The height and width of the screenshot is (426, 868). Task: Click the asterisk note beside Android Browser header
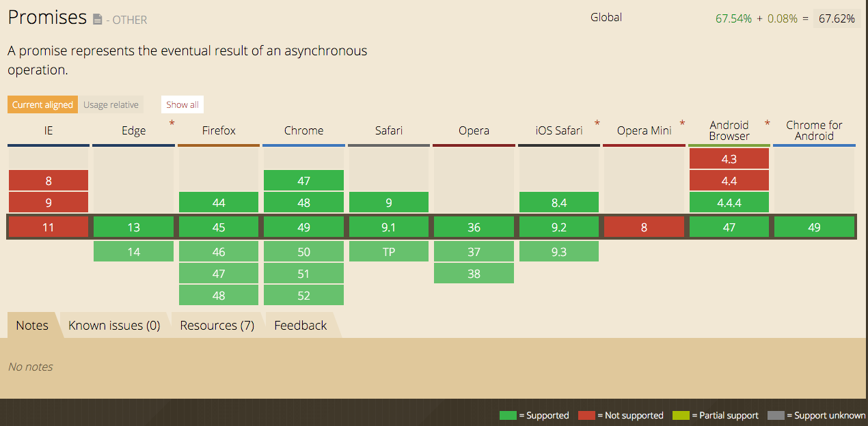click(x=767, y=124)
